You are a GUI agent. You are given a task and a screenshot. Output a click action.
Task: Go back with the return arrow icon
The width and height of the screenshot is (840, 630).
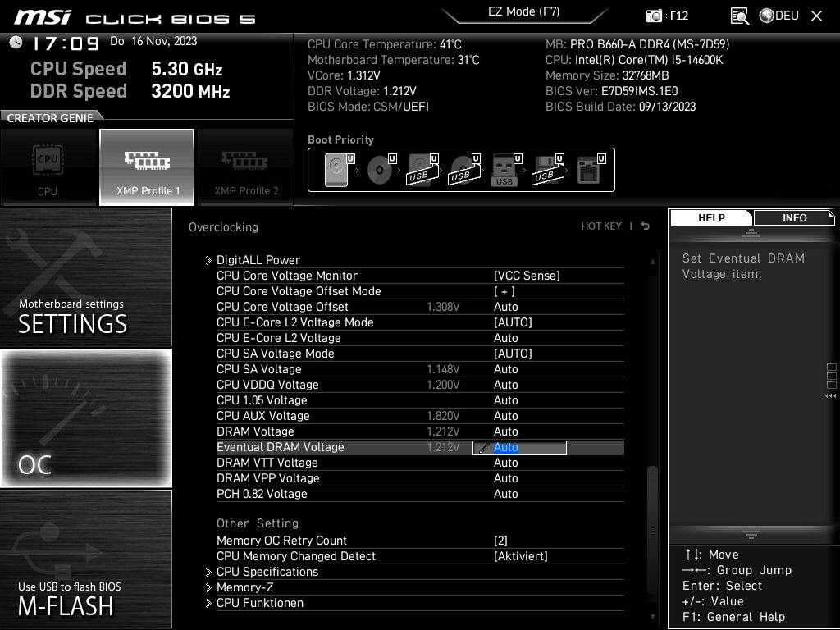[x=646, y=226]
